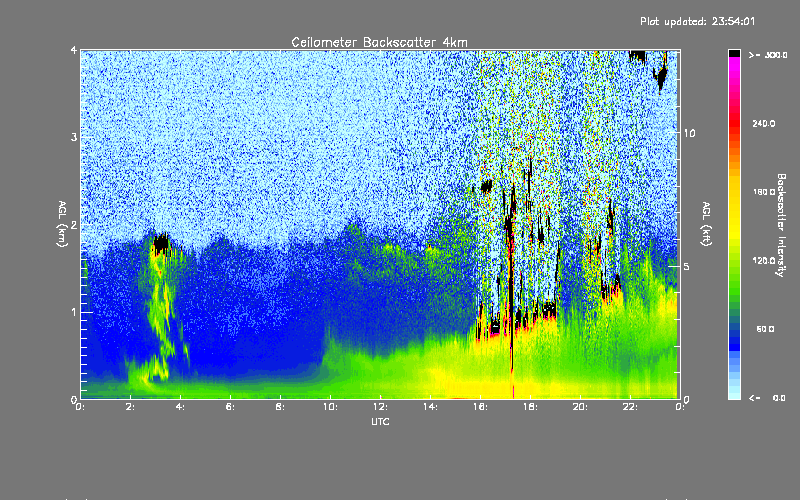The width and height of the screenshot is (800, 500).
Task: Click the '10:' tick label on time axis
Action: [x=330, y=407]
